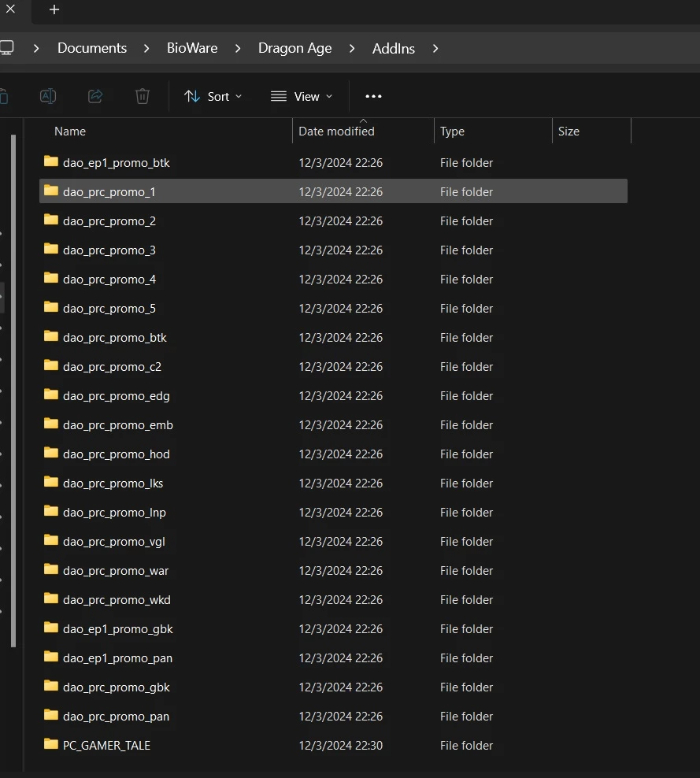The height and width of the screenshot is (778, 700).
Task: Open the Sort dropdown menu
Action: (x=213, y=96)
